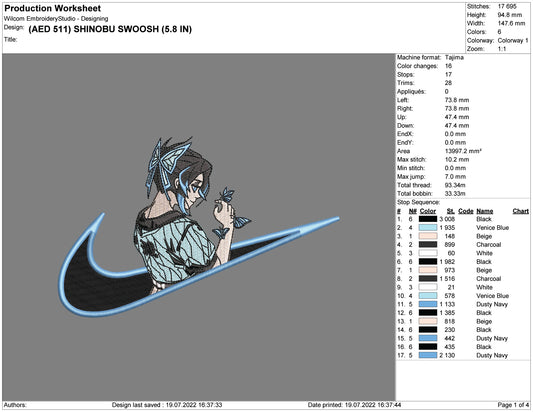This screenshot has width=533, height=412.
Task: Click the Name column header
Action: [x=484, y=211]
